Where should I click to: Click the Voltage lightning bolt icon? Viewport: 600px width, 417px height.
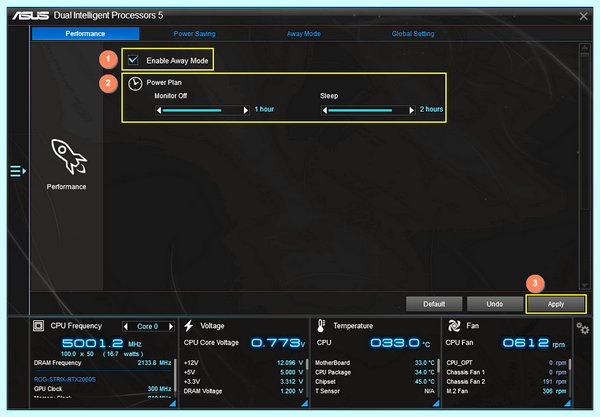[x=189, y=326]
